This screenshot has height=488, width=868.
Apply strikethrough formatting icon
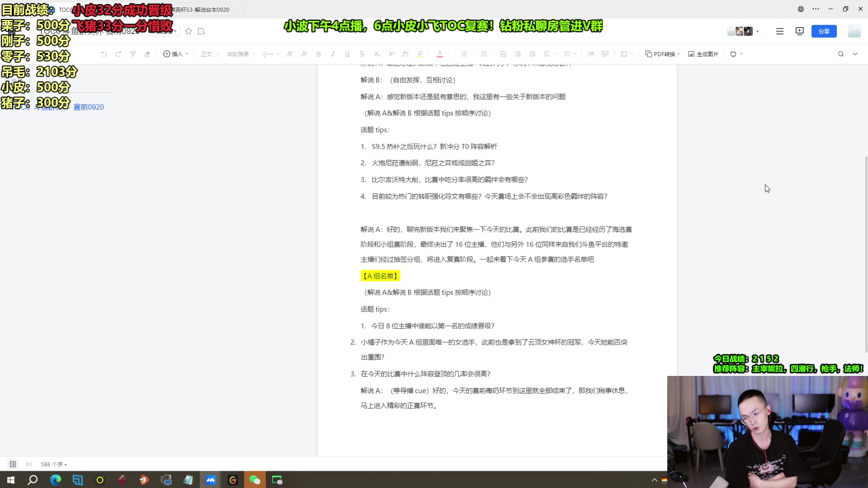coord(362,54)
